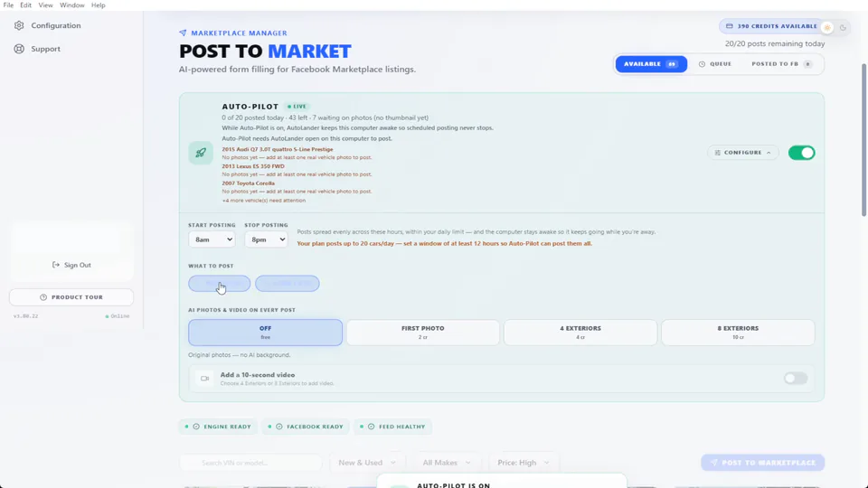Screen dimensions: 868x488
Task: Switch to the Available tab
Action: [651, 64]
